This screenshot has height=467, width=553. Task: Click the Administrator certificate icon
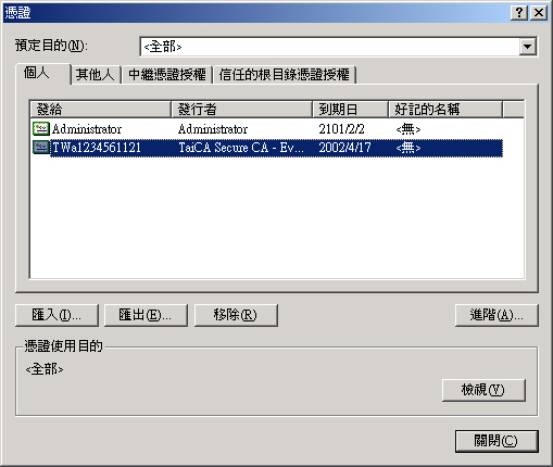41,129
